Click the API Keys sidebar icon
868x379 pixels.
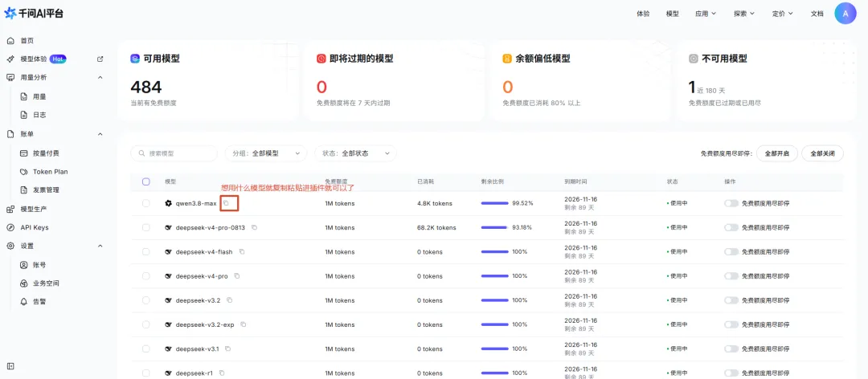click(x=10, y=227)
